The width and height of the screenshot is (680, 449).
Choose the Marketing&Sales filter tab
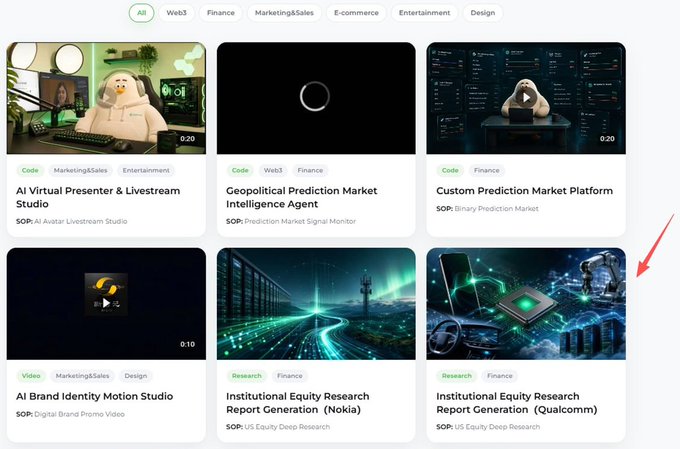pos(284,13)
